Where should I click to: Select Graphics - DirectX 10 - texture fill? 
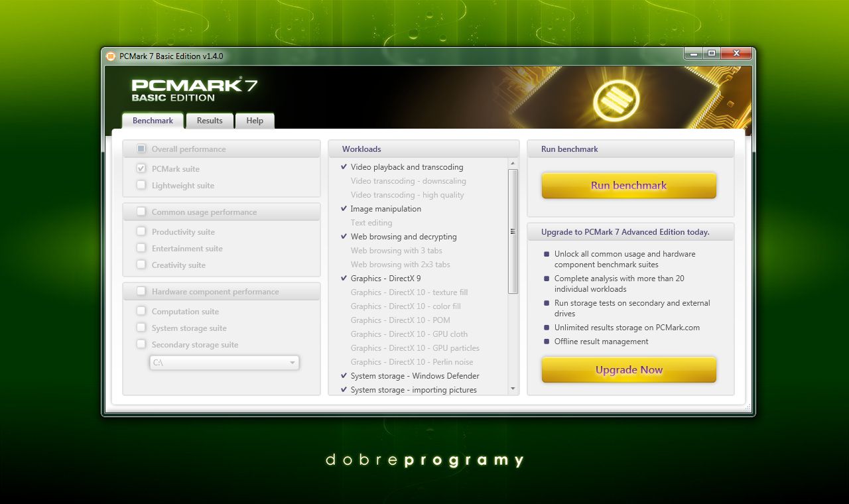409,292
